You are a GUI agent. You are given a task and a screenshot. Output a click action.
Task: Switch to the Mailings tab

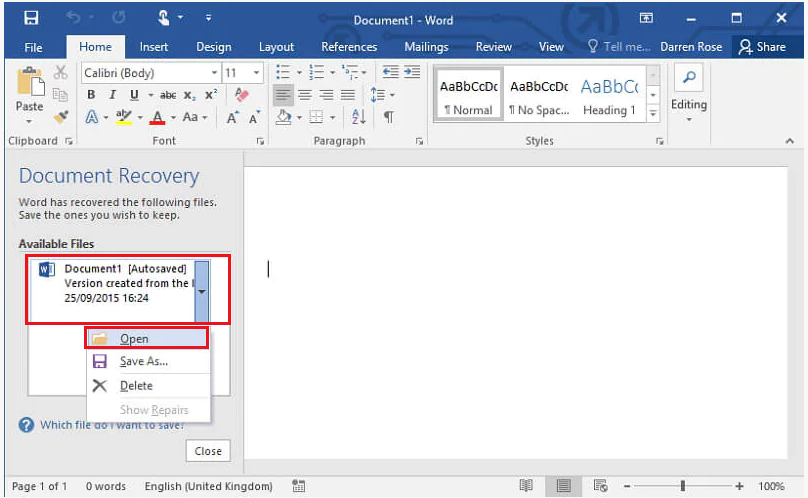click(426, 47)
